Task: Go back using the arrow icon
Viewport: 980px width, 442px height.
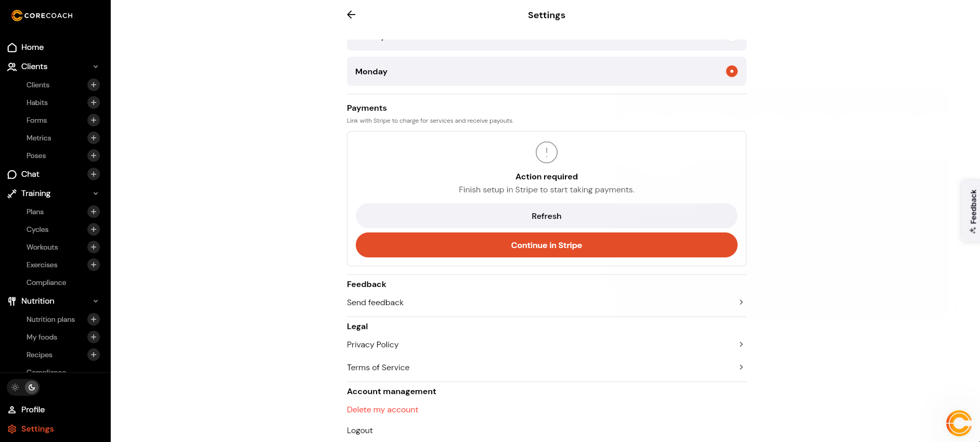Action: 351,15
